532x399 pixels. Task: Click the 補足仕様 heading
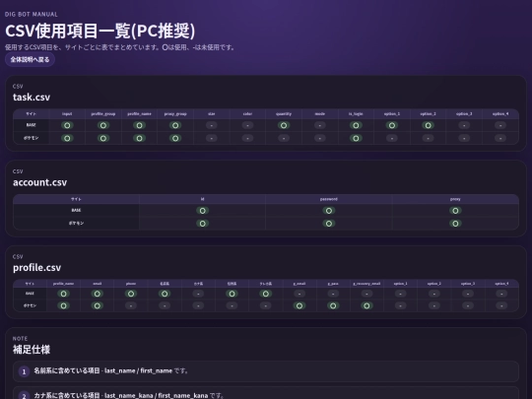tap(32, 350)
